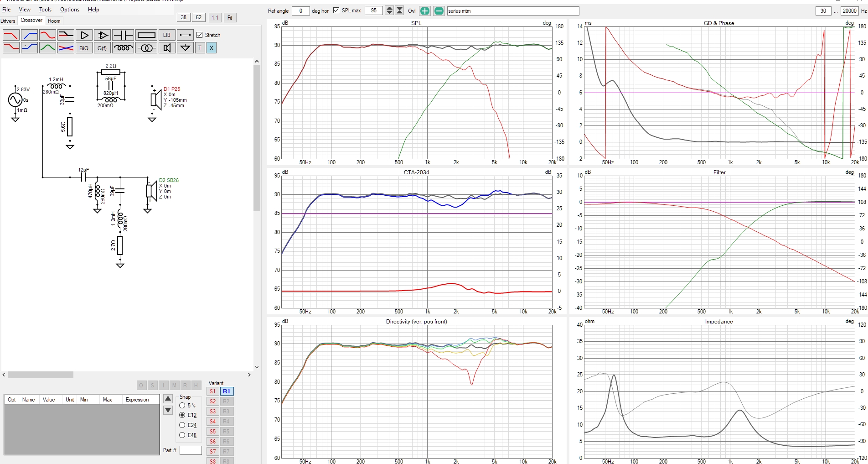868x464 pixels.
Task: Step SPL max up or down
Action: 389,10
